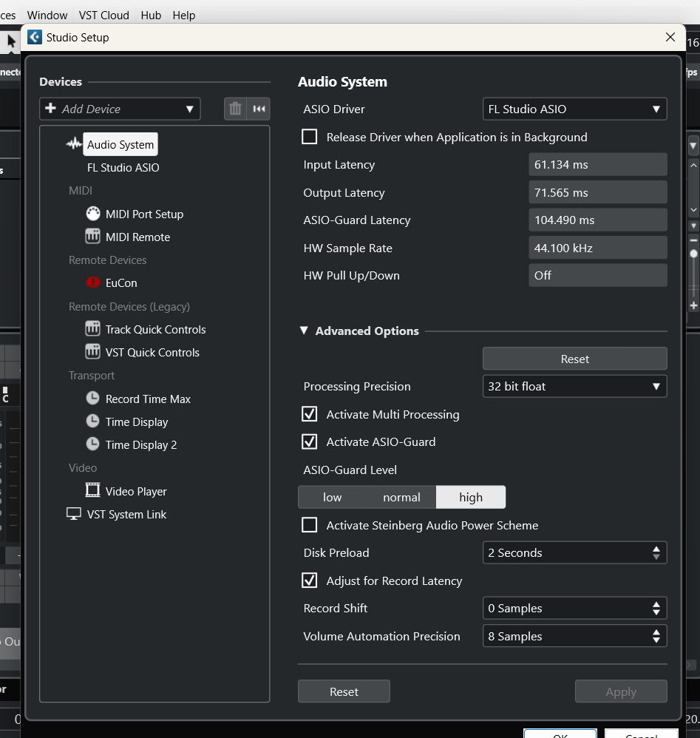The image size is (700, 738).
Task: Adjust Volume Automation Precision stepper arrows
Action: pyautogui.click(x=656, y=636)
